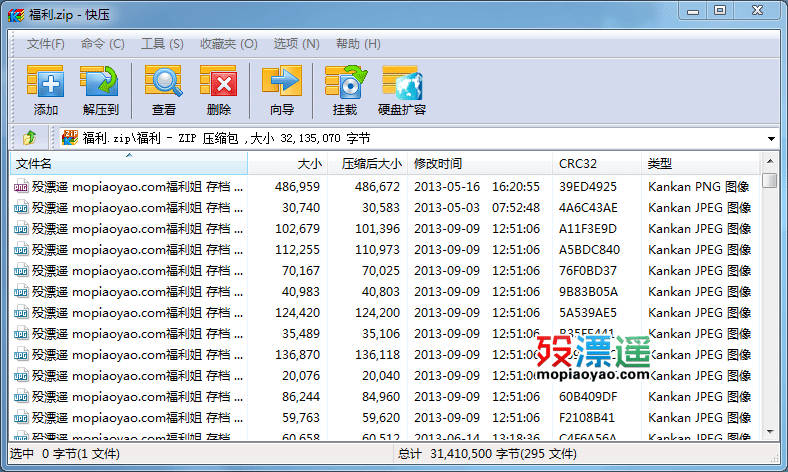This screenshot has width=788, height=472.
Task: Click the JPEG file icon of 35,489 row
Action: [x=21, y=334]
